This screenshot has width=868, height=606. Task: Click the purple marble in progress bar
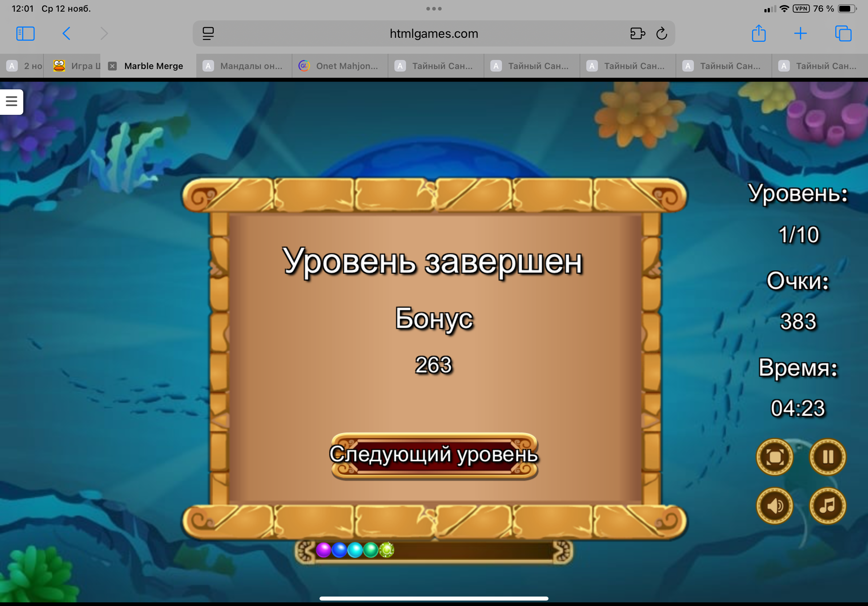pyautogui.click(x=324, y=550)
